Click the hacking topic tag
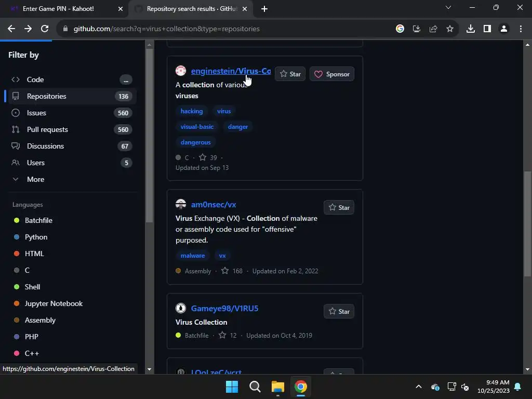 coord(192,111)
